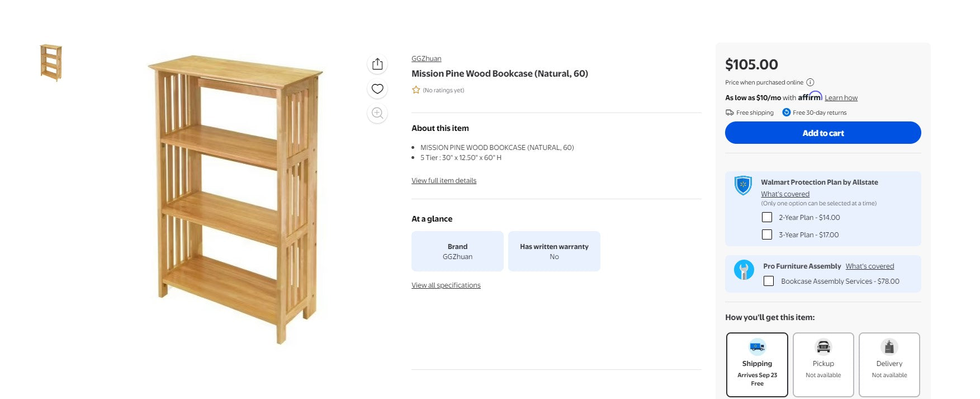980x399 pixels.
Task: Click the Walmart Protection Plan shield icon
Action: coord(743,185)
